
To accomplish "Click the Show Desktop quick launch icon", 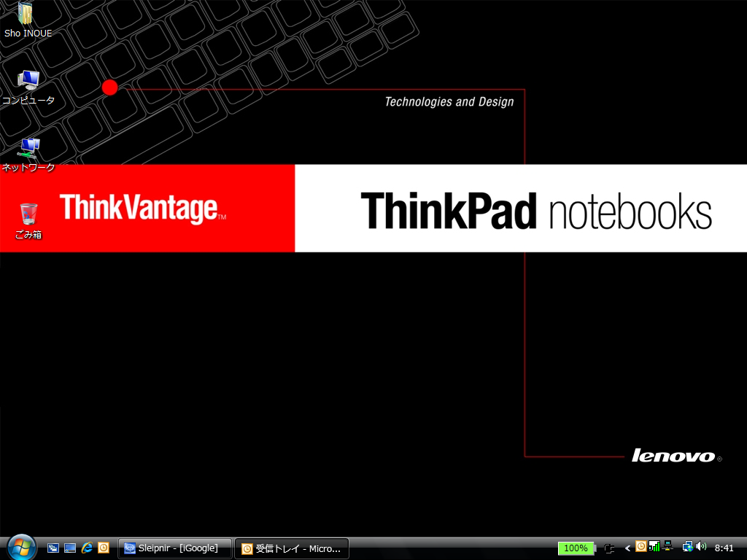I will click(x=70, y=548).
